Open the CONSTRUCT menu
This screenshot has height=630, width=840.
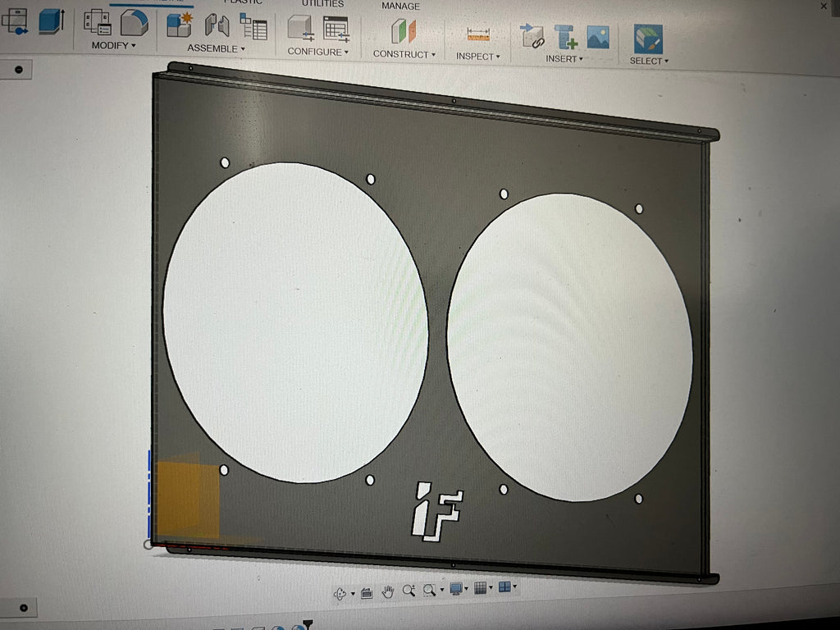pyautogui.click(x=404, y=54)
